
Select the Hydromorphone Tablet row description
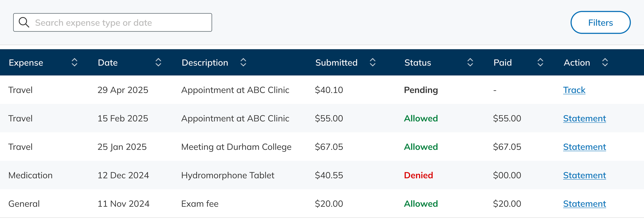pos(228,175)
